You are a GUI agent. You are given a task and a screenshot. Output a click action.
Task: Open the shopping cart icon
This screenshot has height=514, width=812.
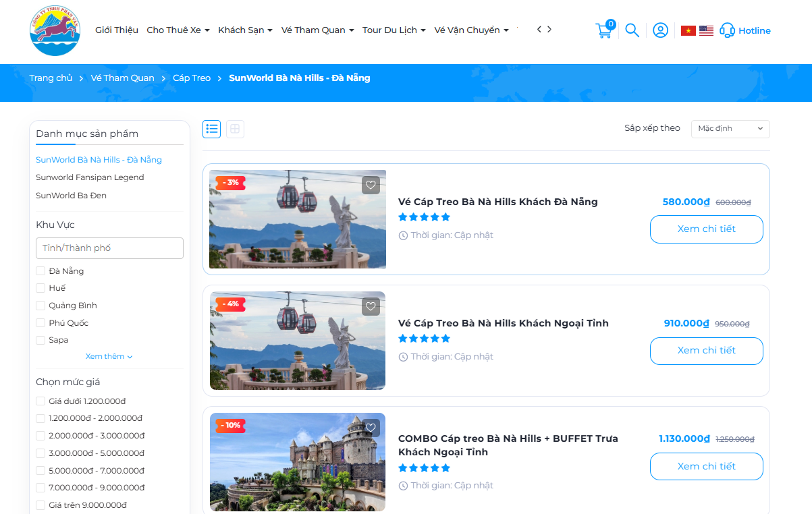pyautogui.click(x=604, y=30)
